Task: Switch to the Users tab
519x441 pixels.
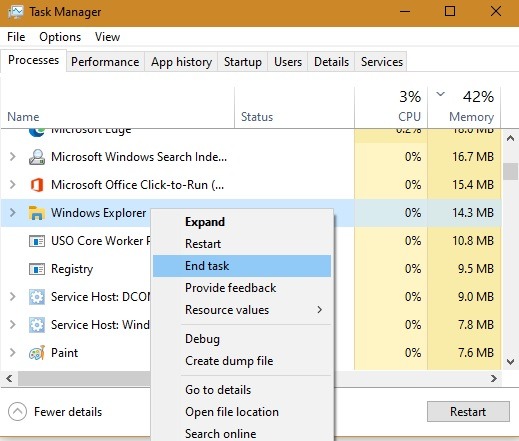Action: [288, 62]
